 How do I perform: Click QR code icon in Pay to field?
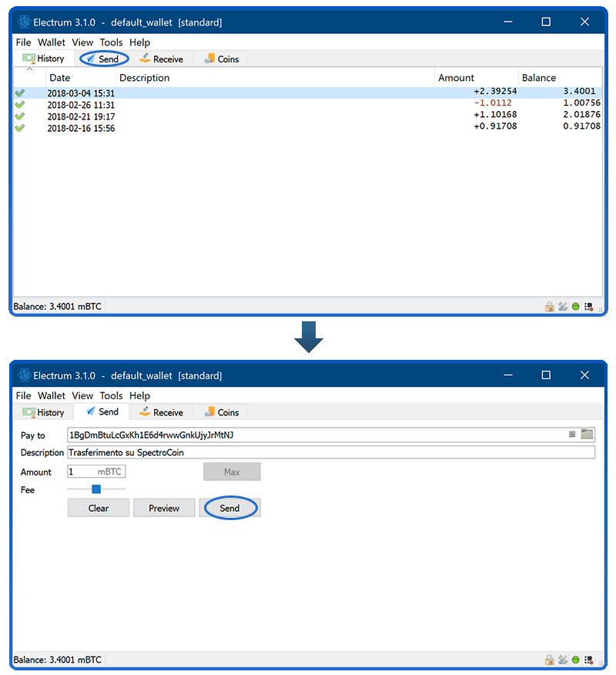[572, 435]
